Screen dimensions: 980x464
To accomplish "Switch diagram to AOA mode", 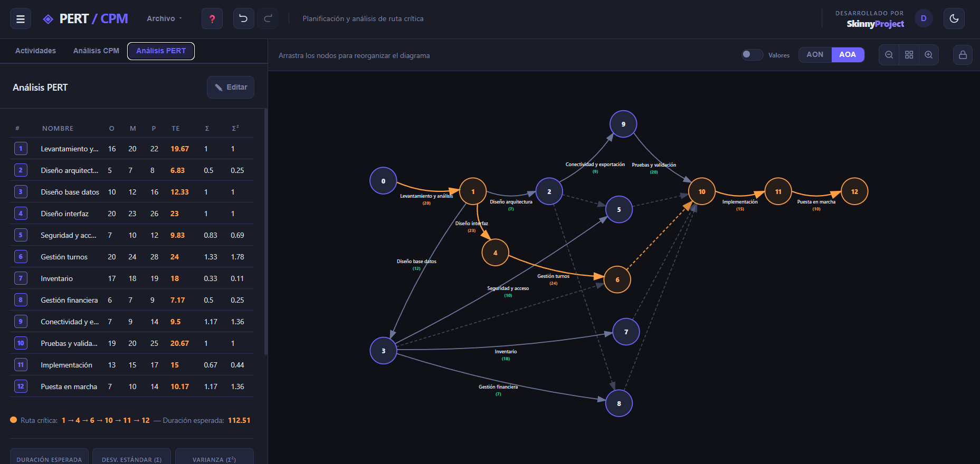I will pyautogui.click(x=848, y=54).
